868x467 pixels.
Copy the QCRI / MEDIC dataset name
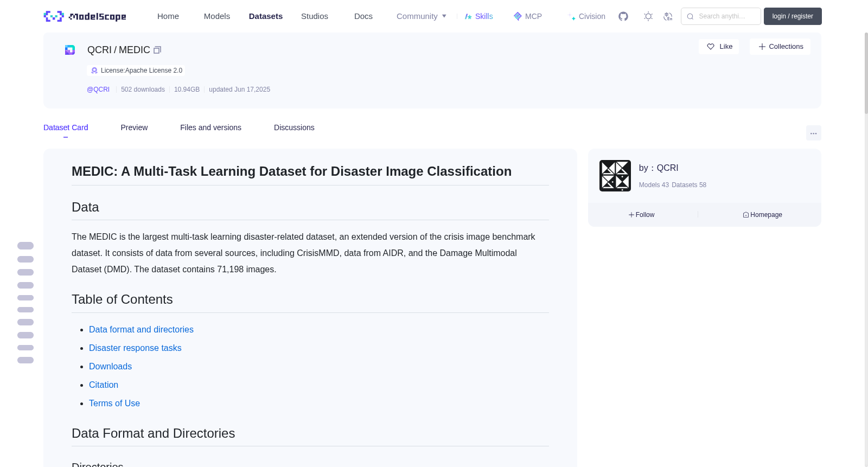[x=157, y=50]
